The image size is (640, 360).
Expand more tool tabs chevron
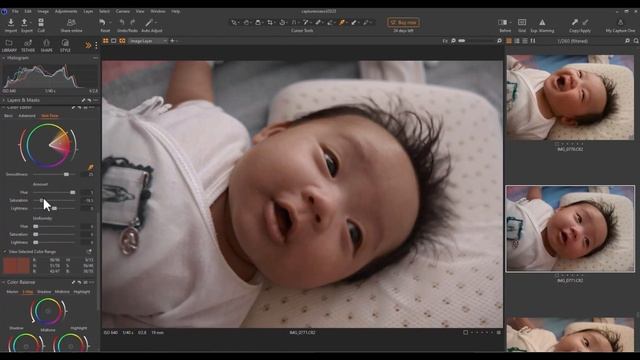coord(88,45)
